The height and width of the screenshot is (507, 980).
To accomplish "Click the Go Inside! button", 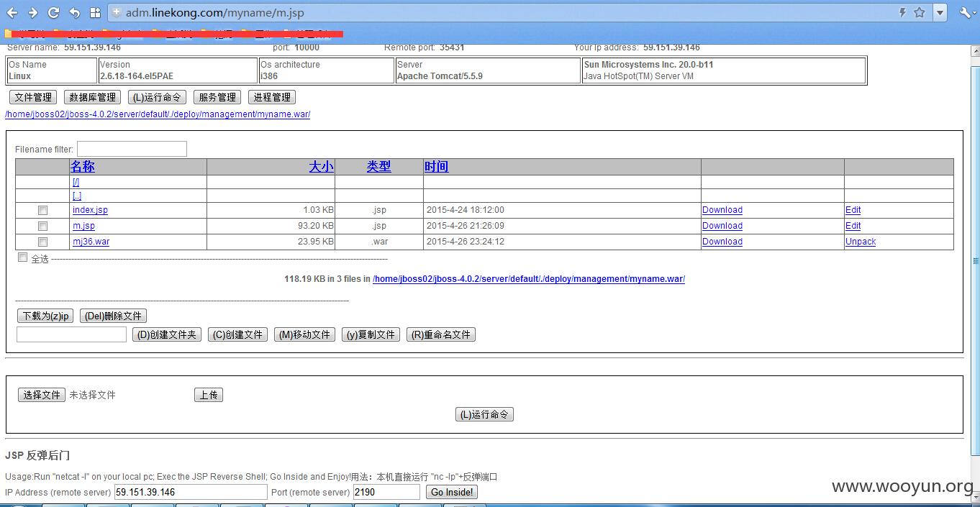I will (452, 492).
